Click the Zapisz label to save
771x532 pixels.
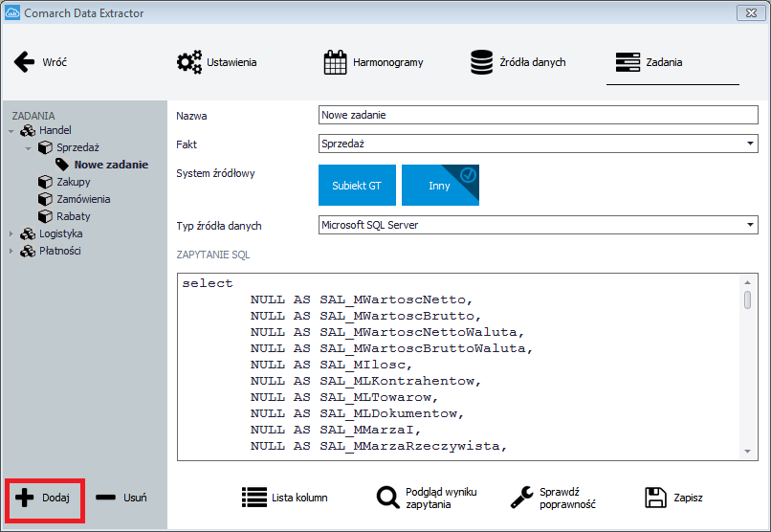click(688, 498)
